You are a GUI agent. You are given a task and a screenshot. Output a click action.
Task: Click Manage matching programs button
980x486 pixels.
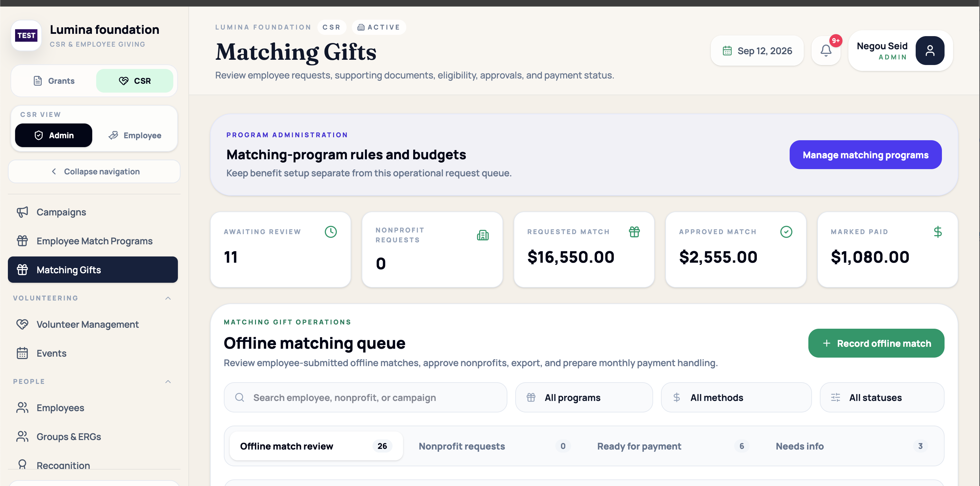tap(865, 155)
